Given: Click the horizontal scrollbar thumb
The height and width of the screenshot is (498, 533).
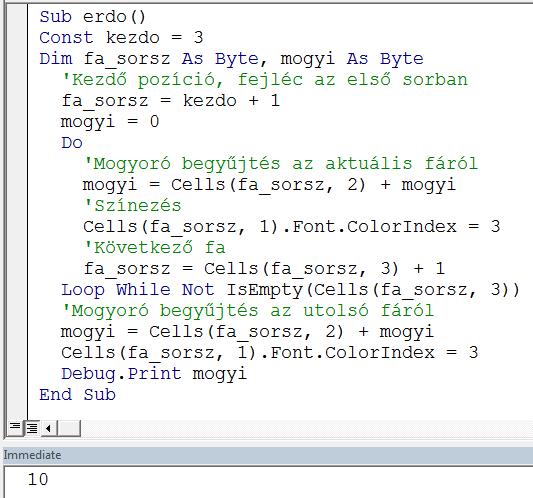Looking at the screenshot, I should pos(69,428).
